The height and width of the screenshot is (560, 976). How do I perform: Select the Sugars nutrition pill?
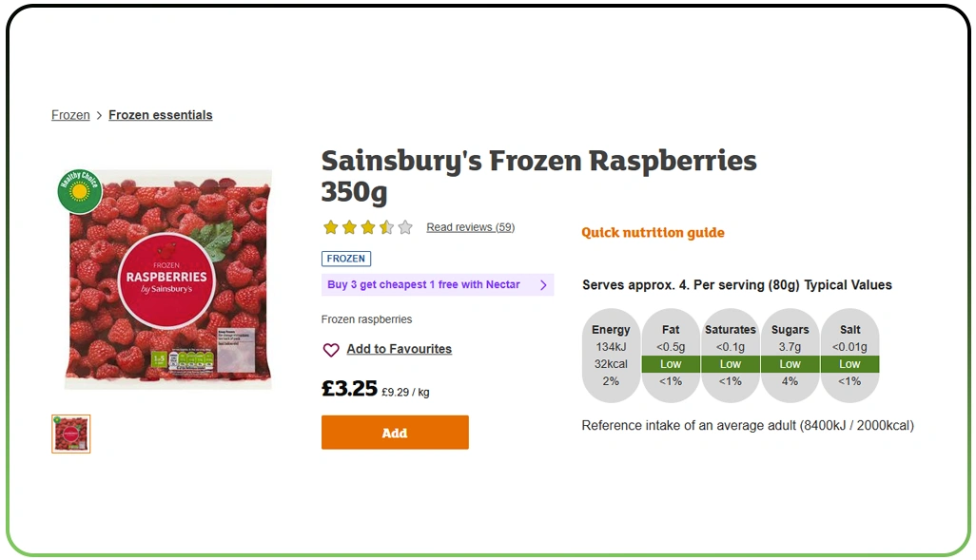[790, 356]
